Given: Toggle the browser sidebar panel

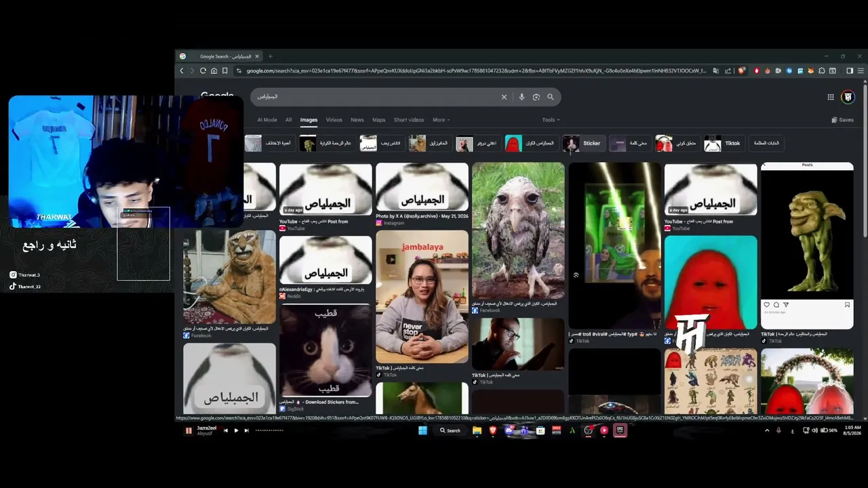Looking at the screenshot, I should (850, 70).
